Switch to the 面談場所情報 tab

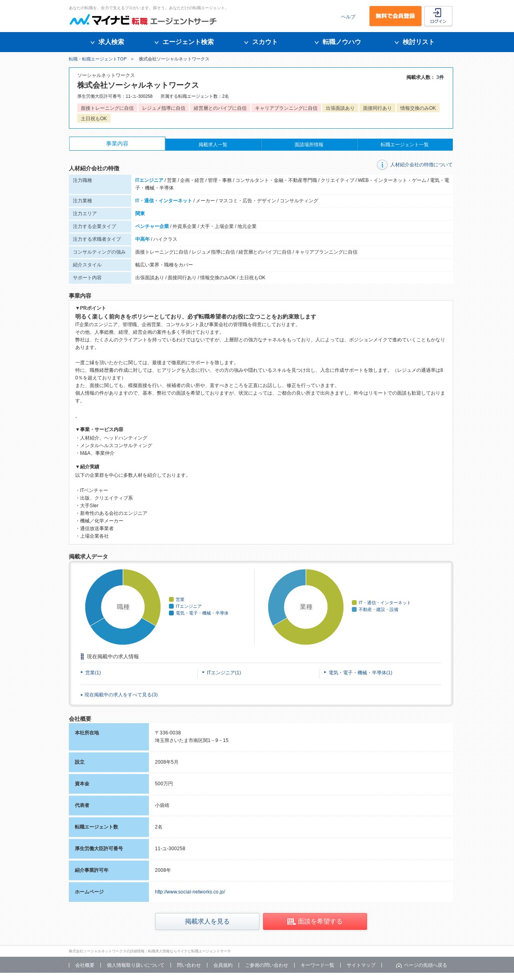tap(309, 145)
